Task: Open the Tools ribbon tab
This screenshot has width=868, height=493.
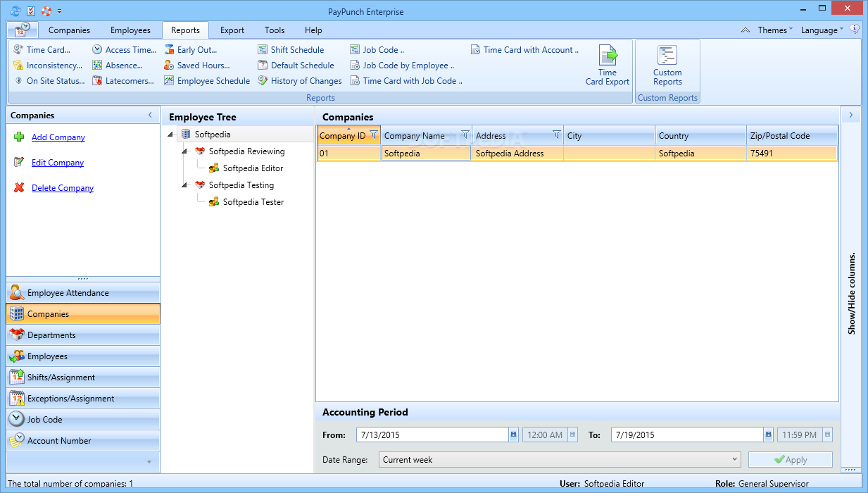Action: point(275,30)
